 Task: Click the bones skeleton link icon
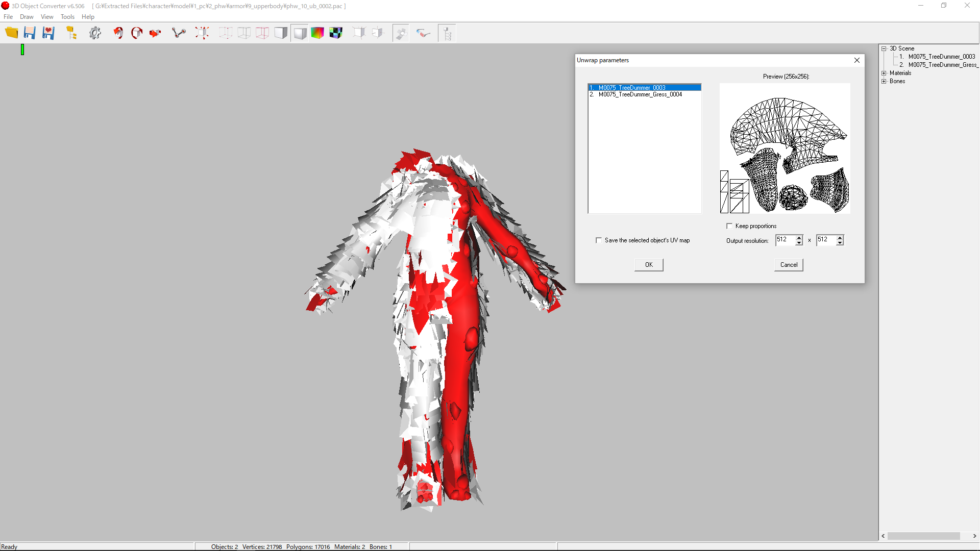click(179, 33)
